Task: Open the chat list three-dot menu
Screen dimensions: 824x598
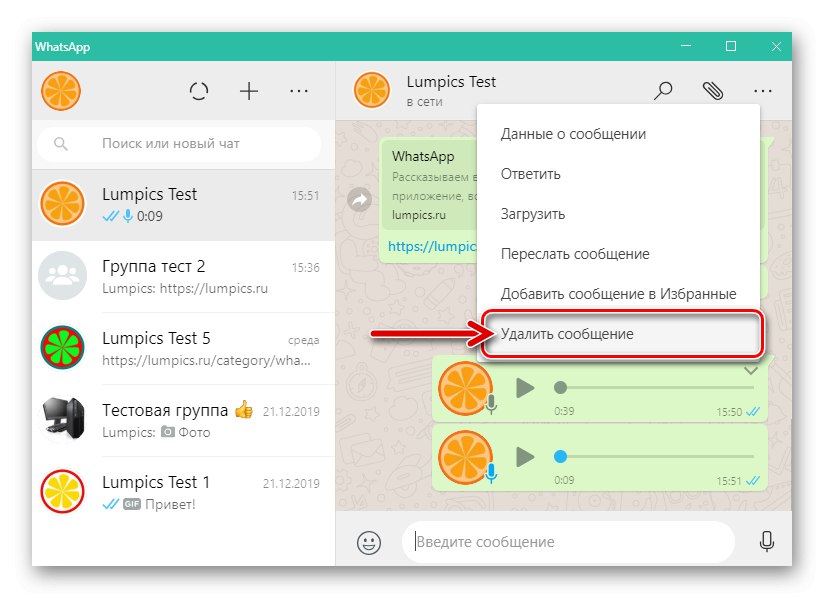Action: [x=298, y=90]
